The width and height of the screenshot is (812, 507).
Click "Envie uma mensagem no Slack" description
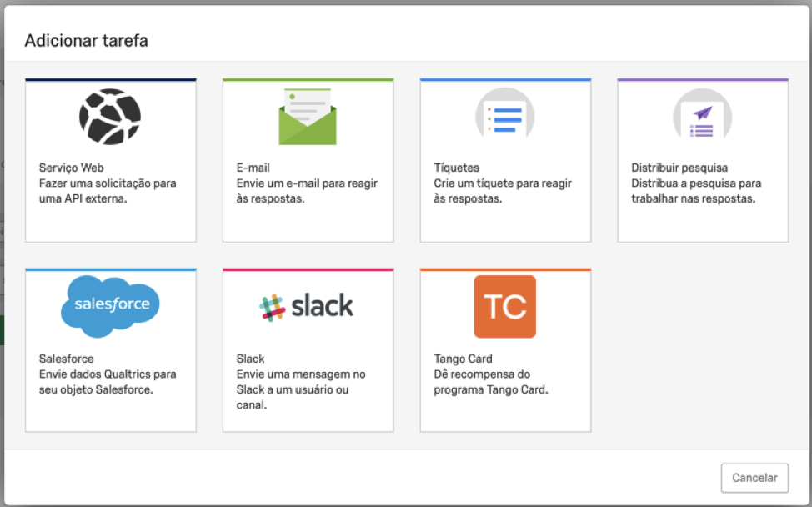pyautogui.click(x=301, y=389)
